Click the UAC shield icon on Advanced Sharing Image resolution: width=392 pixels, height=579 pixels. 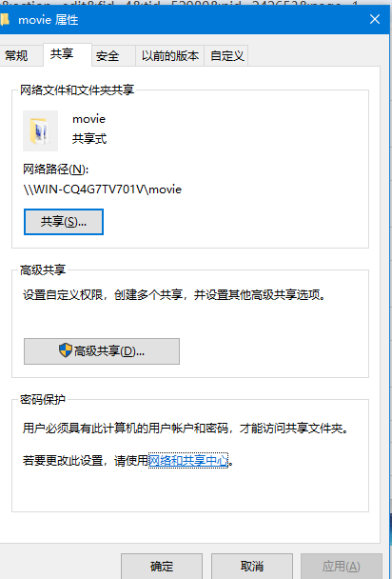click(x=66, y=350)
